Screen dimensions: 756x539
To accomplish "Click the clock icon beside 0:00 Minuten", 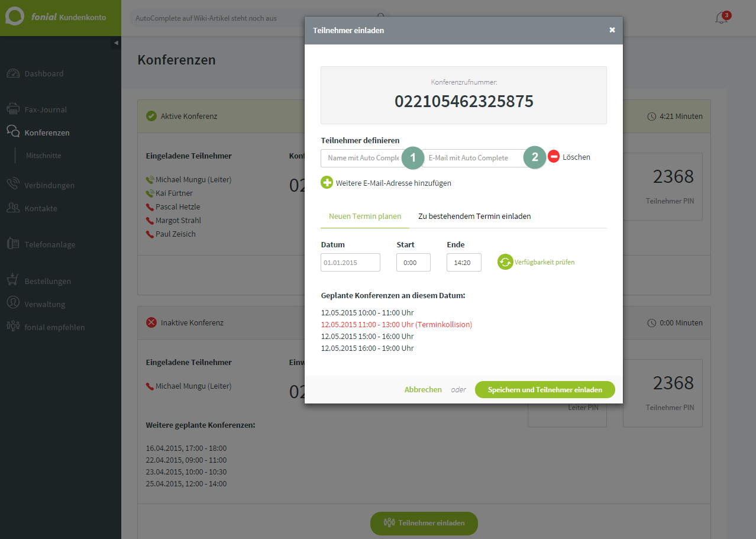I will (x=652, y=323).
